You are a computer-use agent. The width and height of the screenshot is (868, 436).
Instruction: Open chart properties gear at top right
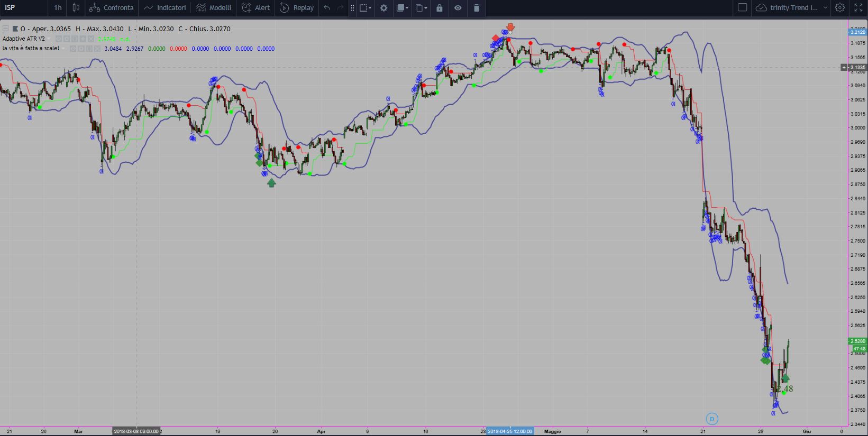[840, 7]
